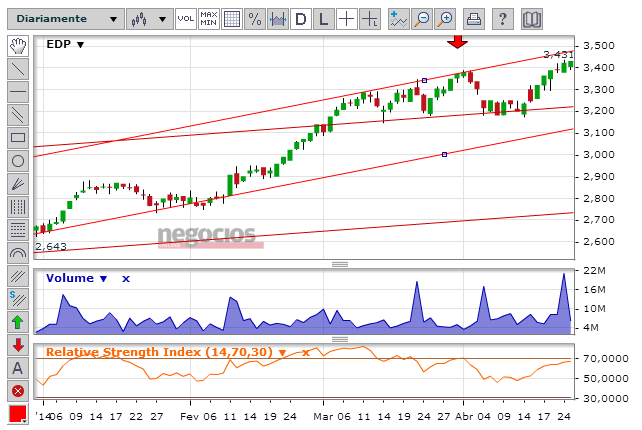The width and height of the screenshot is (642, 430).
Task: Click the compare chart overlay icon
Action: click(278, 19)
